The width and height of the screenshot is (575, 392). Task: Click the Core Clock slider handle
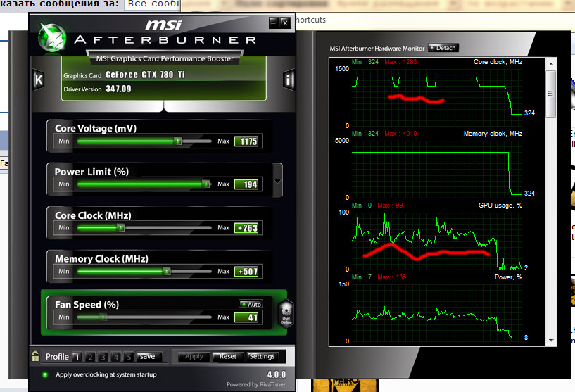click(x=120, y=228)
